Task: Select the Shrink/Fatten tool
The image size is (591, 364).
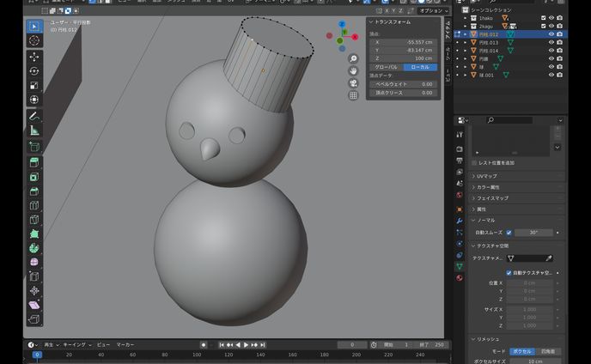Action: coord(34,291)
